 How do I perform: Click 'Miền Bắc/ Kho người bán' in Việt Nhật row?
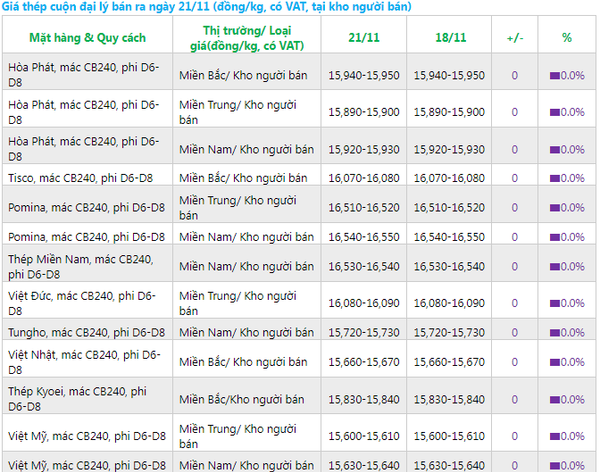tap(243, 362)
